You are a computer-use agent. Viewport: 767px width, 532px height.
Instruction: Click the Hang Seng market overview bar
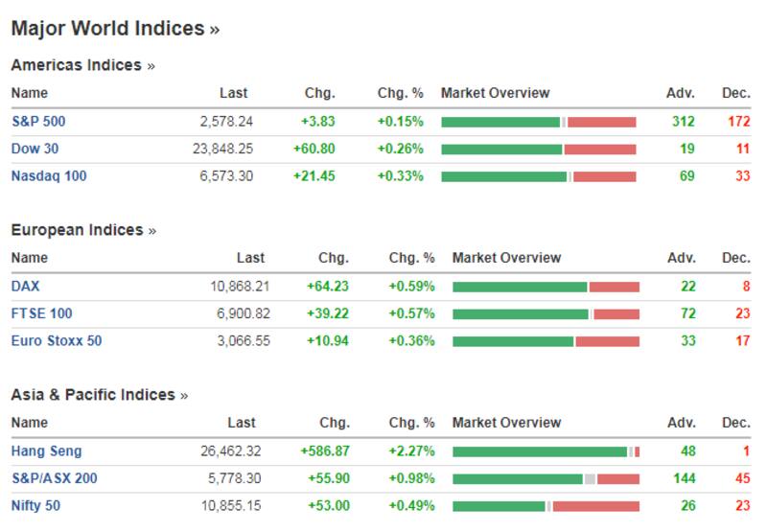(546, 451)
